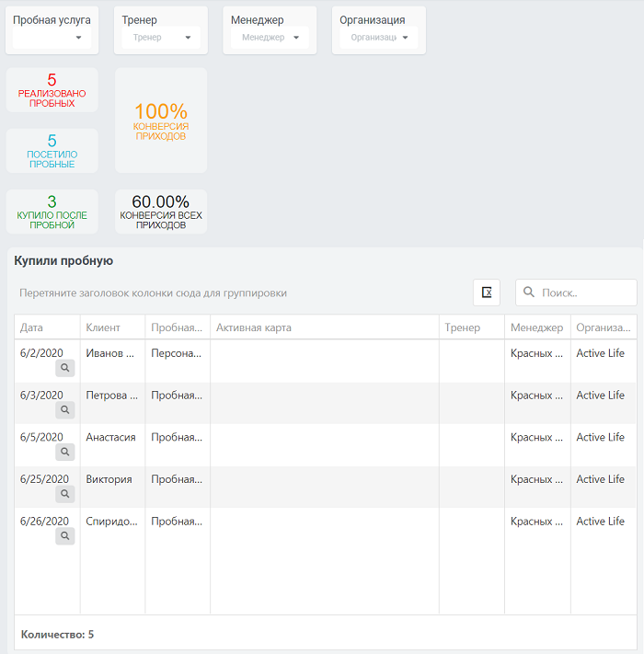Click the Поиск search input field
644x654 pixels.
pyautogui.click(x=576, y=293)
